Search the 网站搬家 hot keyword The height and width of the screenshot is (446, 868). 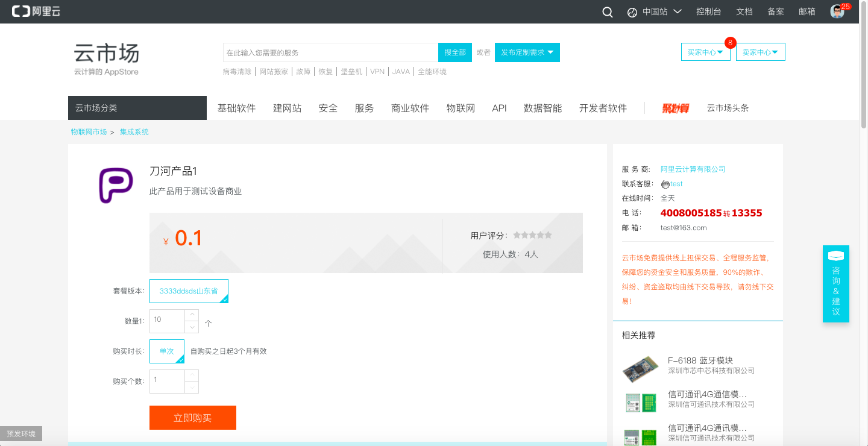coord(274,72)
